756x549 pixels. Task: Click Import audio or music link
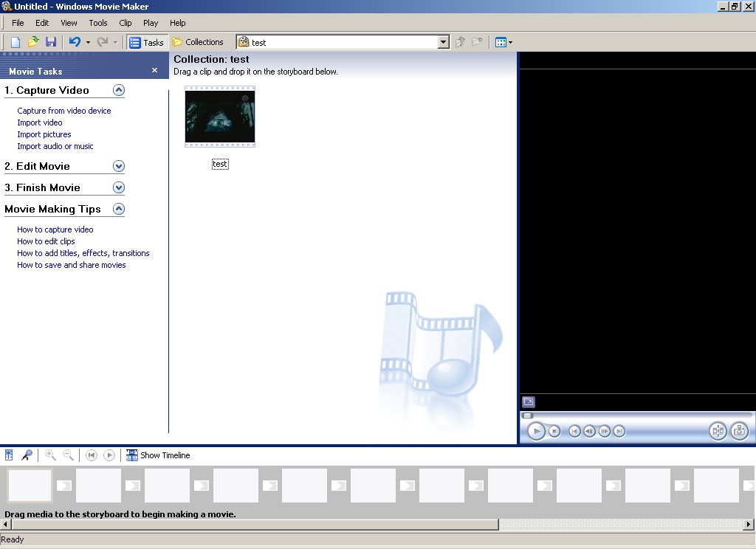55,146
